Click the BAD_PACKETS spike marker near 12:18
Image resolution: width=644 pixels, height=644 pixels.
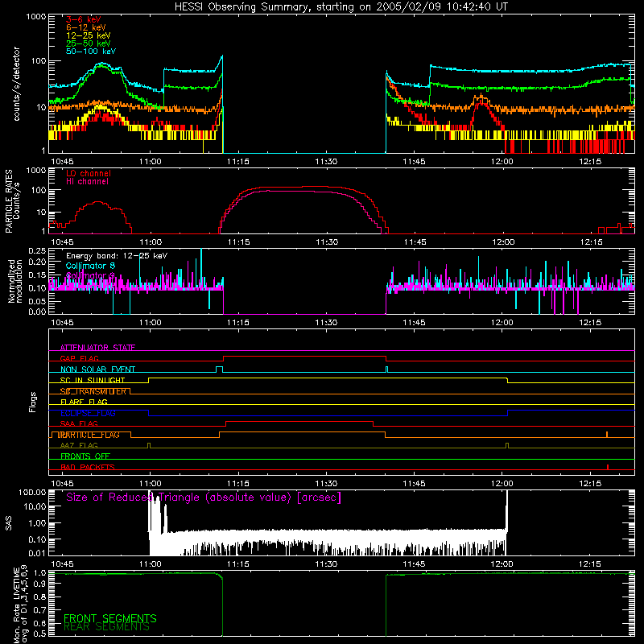(x=608, y=467)
